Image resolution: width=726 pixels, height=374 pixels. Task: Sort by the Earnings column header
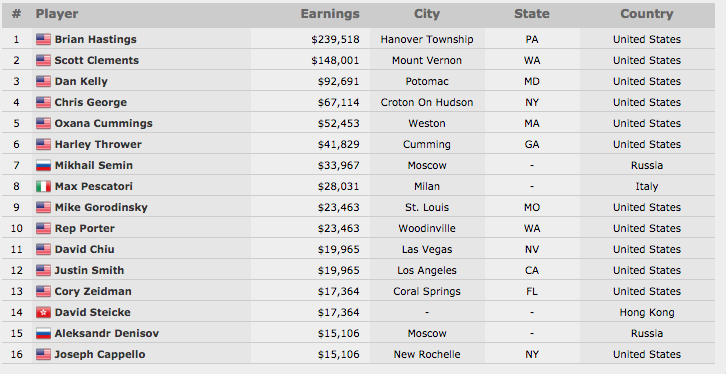(330, 14)
